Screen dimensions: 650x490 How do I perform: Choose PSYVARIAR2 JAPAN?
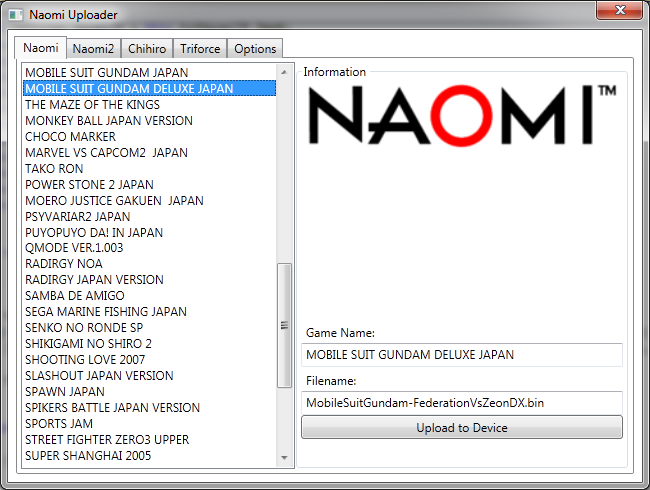(149, 216)
